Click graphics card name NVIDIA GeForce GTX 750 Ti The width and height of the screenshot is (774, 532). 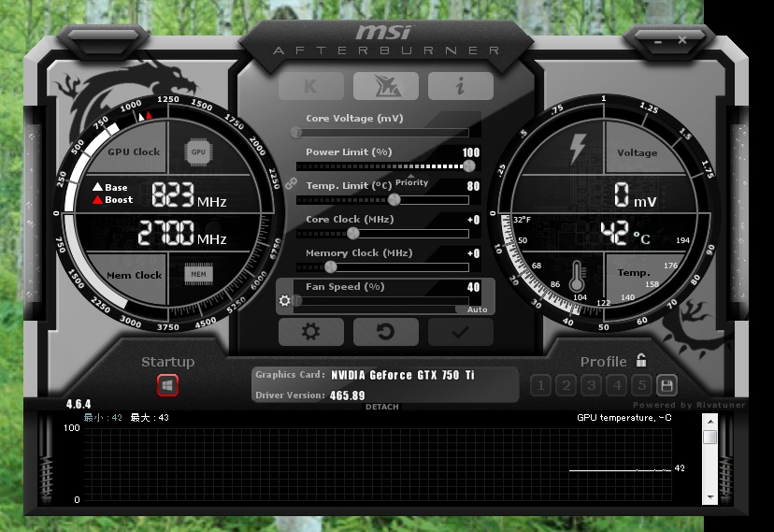coord(403,375)
